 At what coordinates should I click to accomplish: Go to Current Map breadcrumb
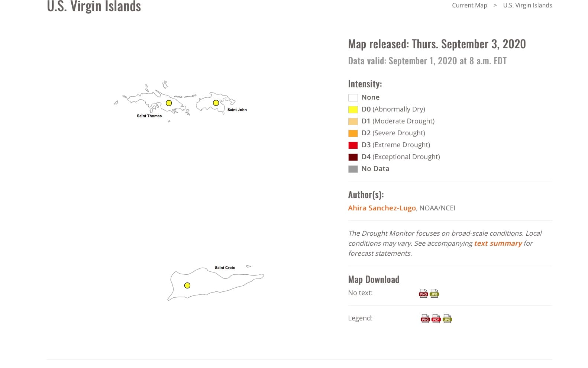coord(469,5)
